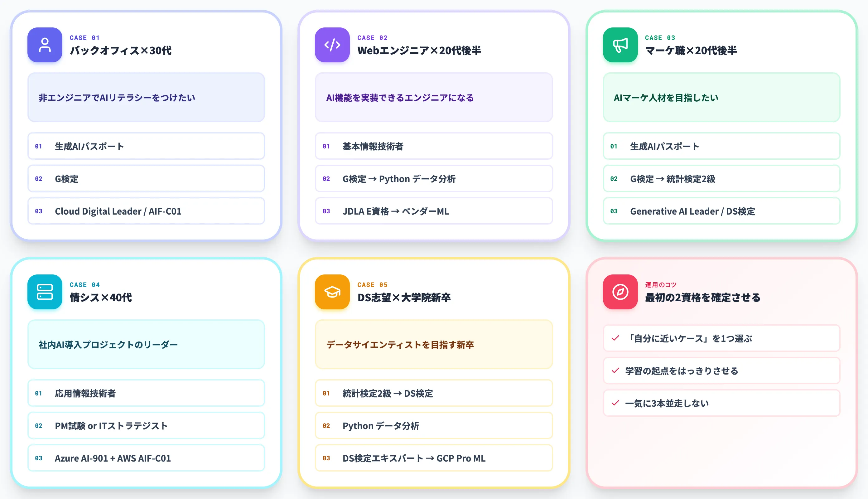Select G検定 → 統計検定2級 step
The width and height of the screenshot is (868, 499).
point(721,179)
